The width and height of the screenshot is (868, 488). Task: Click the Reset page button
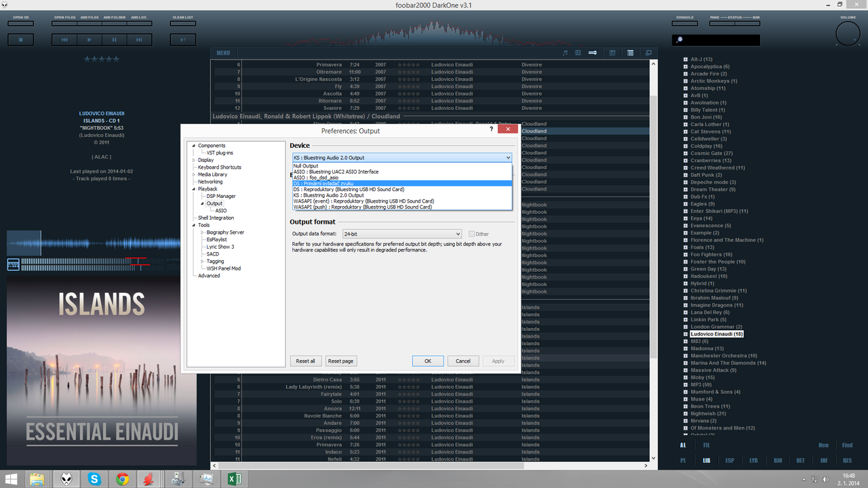(340, 361)
